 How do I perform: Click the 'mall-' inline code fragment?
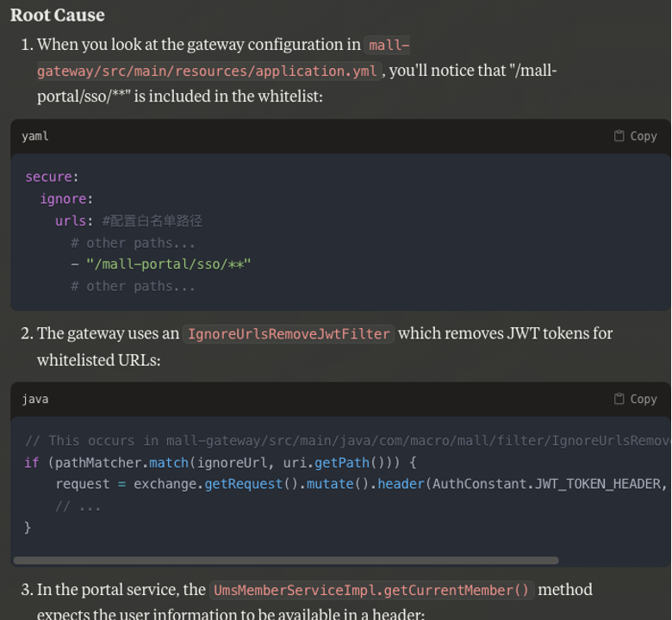(389, 45)
